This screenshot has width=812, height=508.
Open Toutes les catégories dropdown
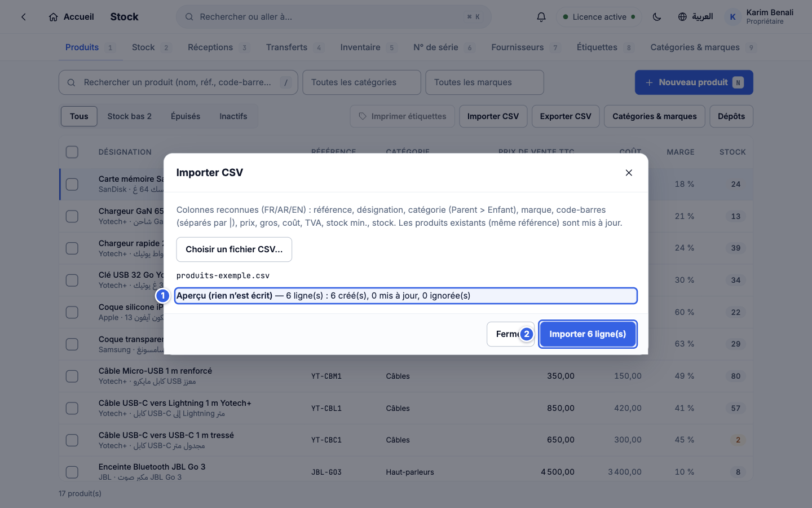point(362,82)
